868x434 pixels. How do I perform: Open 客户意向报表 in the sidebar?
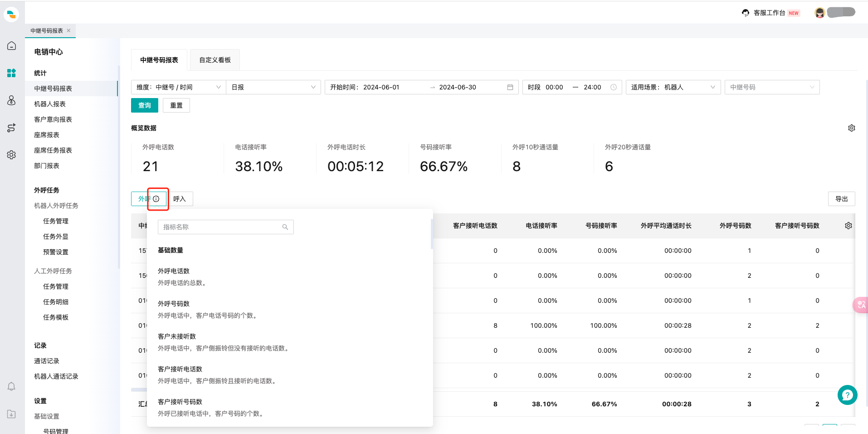pyautogui.click(x=53, y=119)
